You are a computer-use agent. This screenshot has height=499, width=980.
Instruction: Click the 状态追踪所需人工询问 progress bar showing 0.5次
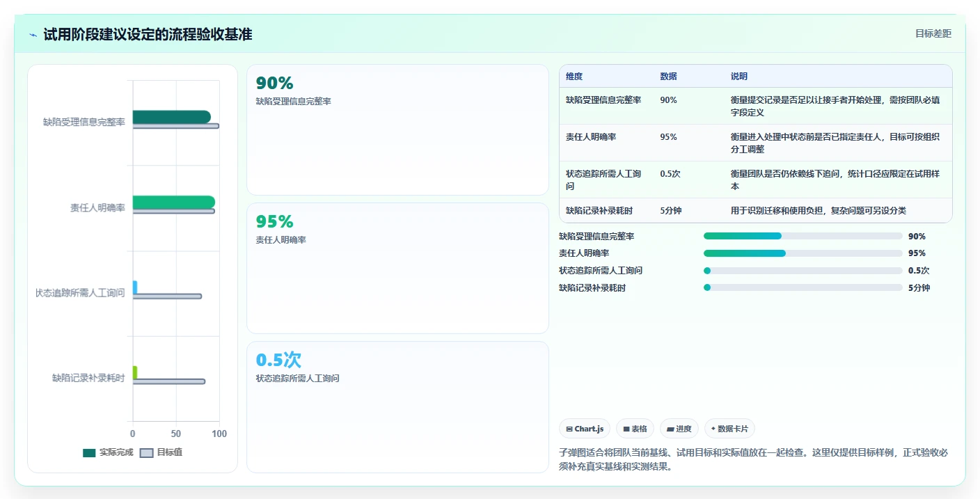(x=803, y=271)
